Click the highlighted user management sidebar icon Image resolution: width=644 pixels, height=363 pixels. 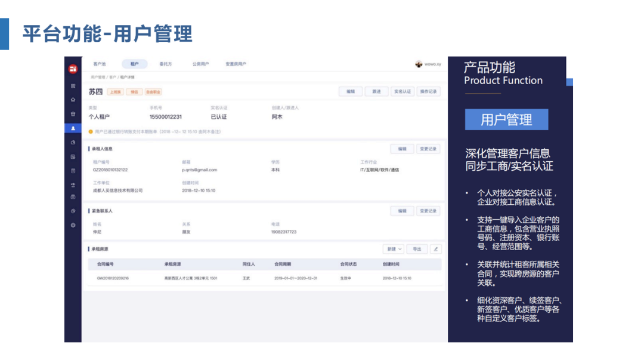73,128
